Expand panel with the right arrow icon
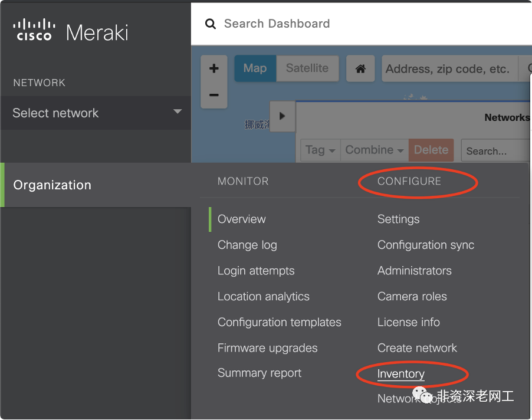This screenshot has height=420, width=532. (282, 116)
